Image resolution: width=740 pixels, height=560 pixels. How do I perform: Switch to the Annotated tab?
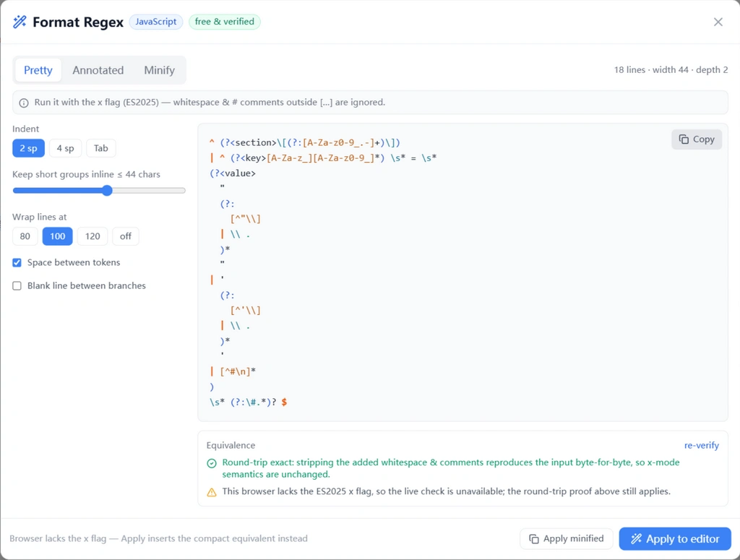pos(98,70)
